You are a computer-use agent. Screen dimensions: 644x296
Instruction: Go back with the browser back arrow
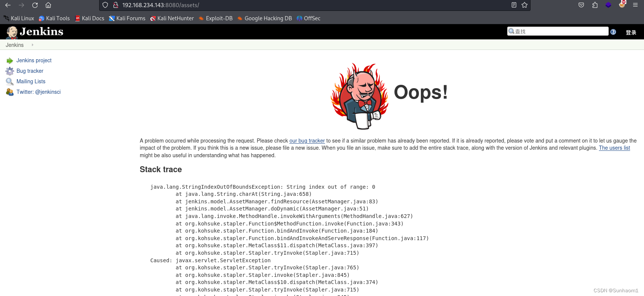tap(8, 5)
